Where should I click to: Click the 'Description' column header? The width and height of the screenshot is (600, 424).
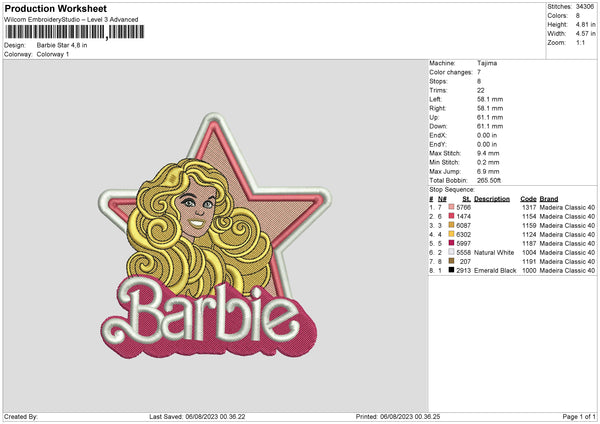pyautogui.click(x=492, y=199)
